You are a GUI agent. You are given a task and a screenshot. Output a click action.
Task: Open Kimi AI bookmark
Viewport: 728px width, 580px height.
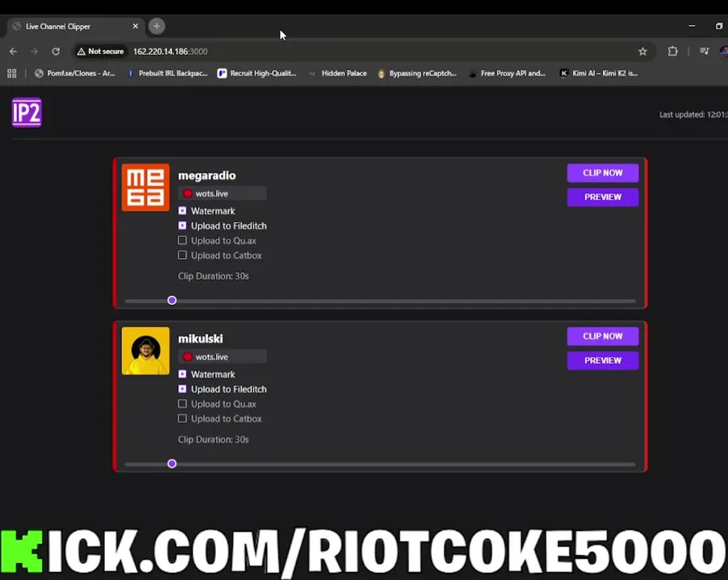point(599,73)
